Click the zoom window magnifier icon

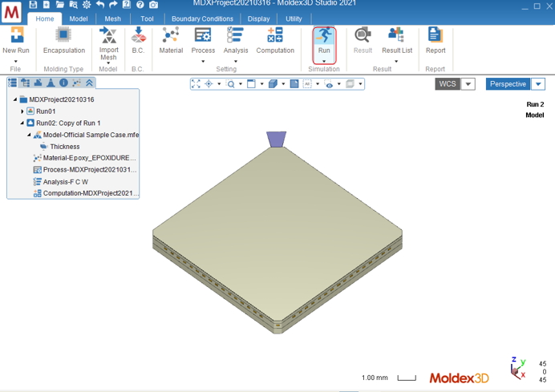pos(230,84)
